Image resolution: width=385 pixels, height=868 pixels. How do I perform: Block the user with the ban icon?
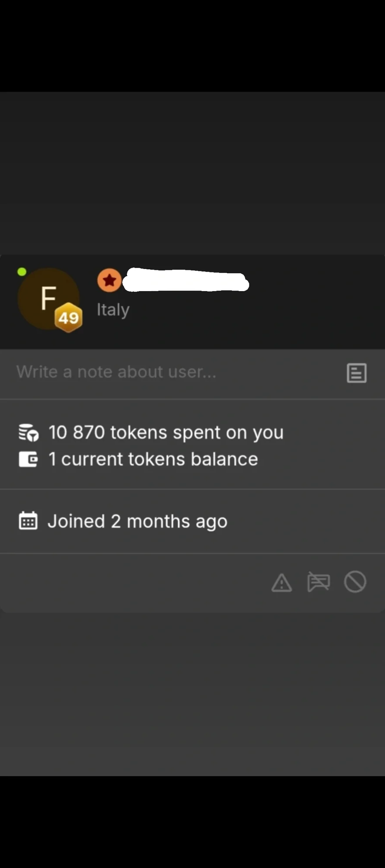355,582
